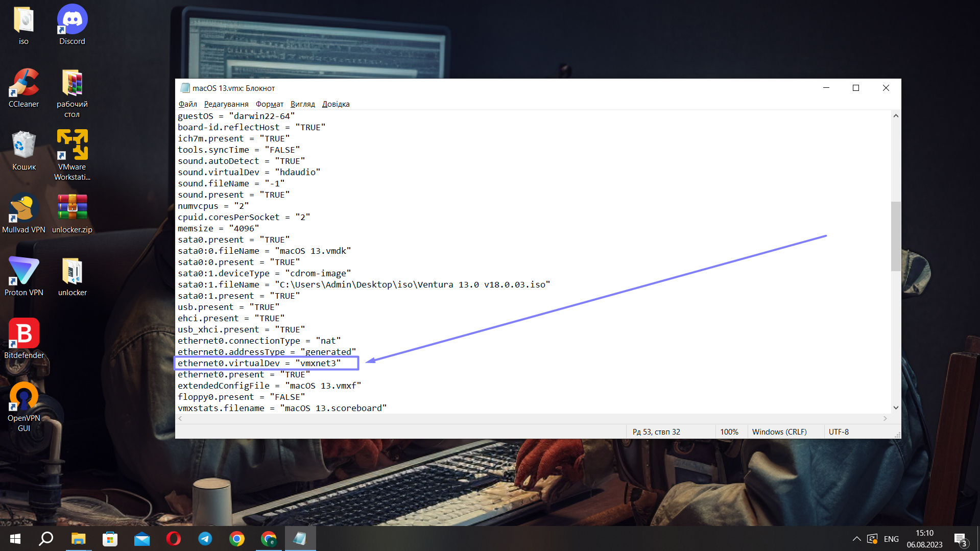
Task: Click status bar UTF-8 encoding entry
Action: pos(839,432)
